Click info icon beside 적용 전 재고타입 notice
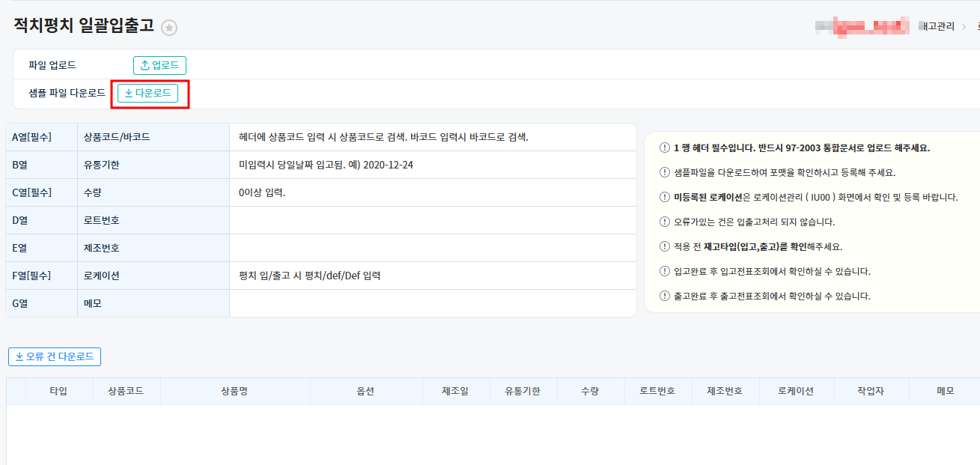 point(664,247)
